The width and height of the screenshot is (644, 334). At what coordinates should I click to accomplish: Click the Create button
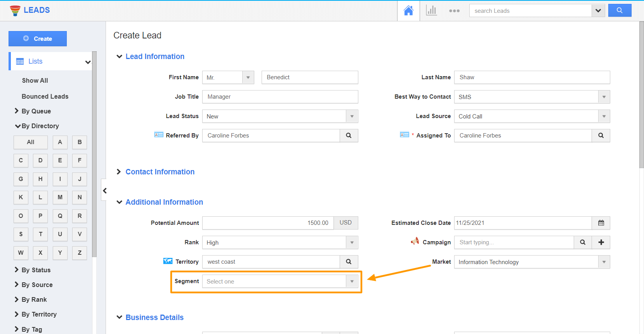click(x=38, y=39)
